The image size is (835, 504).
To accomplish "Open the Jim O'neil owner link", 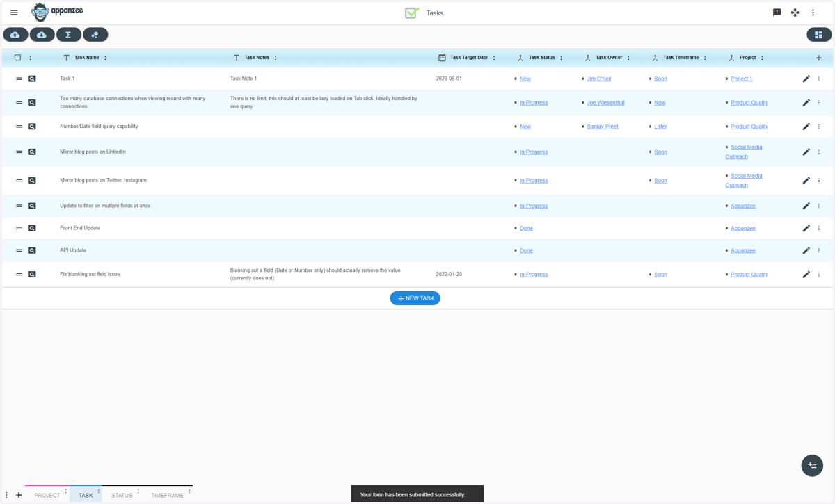I will (x=598, y=79).
